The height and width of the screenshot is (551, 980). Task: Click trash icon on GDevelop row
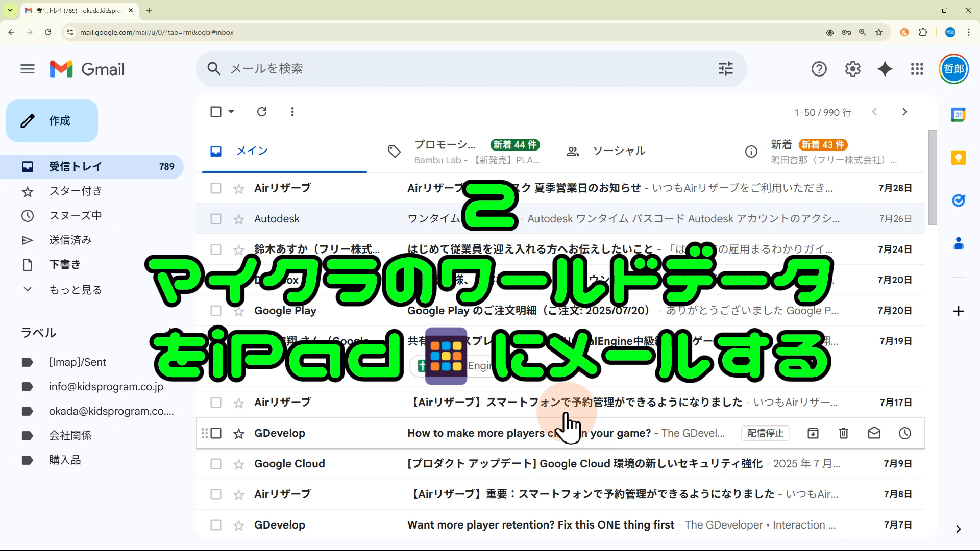pos(844,433)
